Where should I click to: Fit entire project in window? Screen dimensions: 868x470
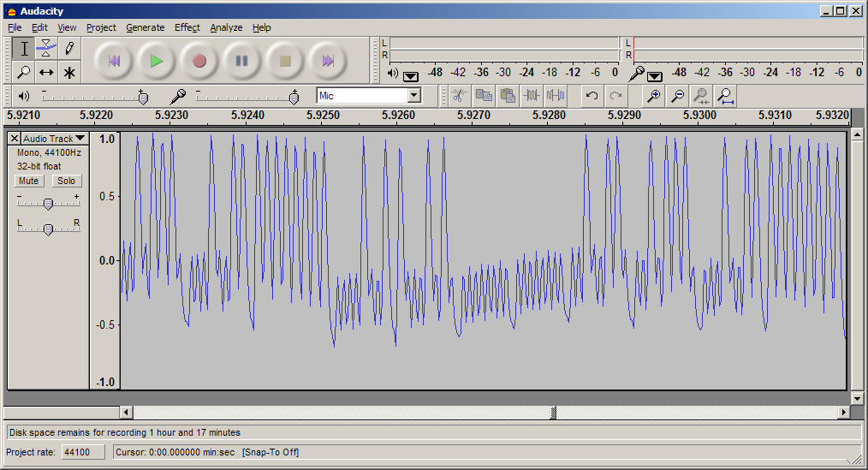click(x=725, y=96)
